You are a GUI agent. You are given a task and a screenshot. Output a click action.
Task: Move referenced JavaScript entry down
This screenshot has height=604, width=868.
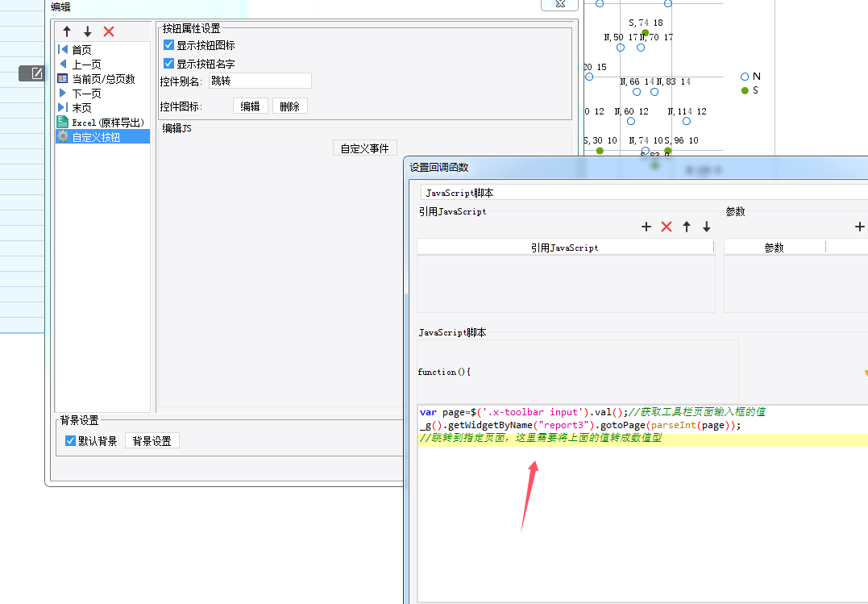click(706, 227)
